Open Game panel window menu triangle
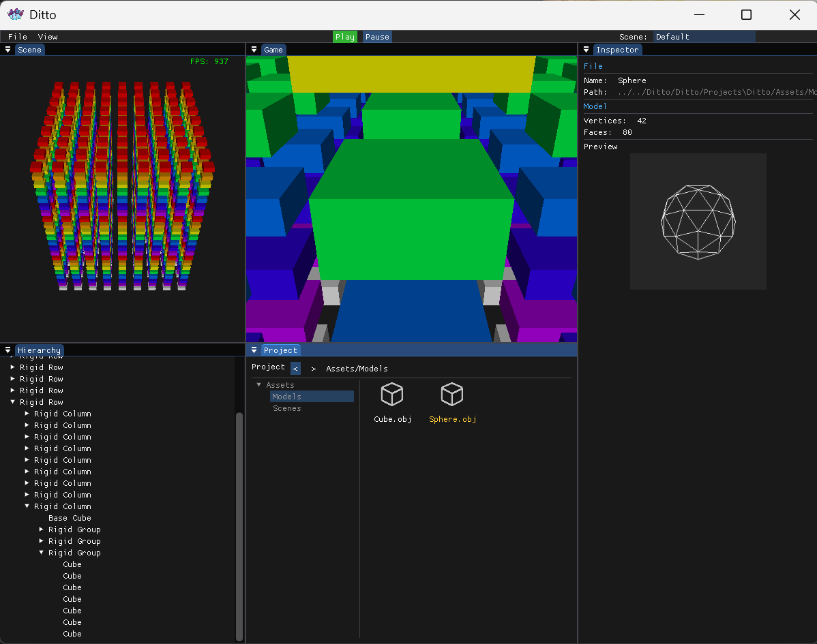 pos(254,50)
